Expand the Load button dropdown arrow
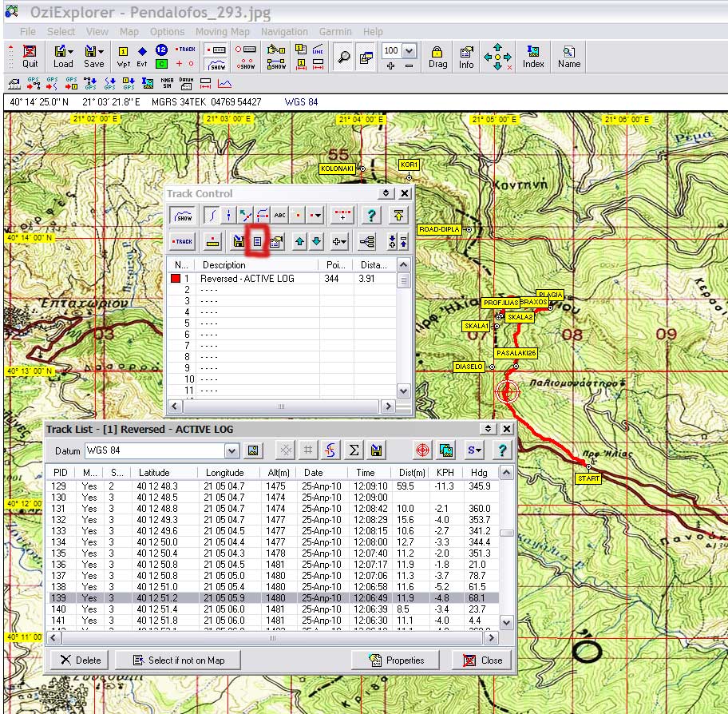 click(70, 51)
